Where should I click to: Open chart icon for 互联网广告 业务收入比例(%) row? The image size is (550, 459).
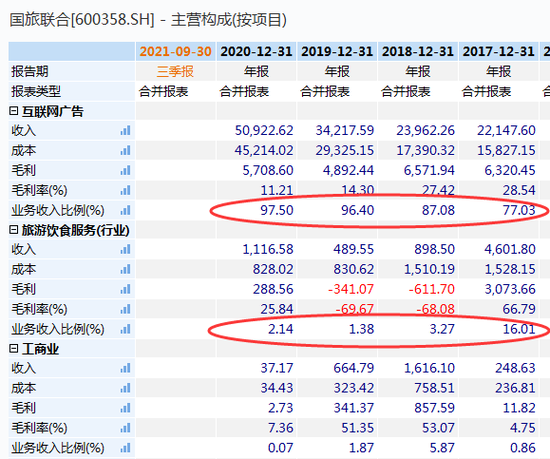[125, 210]
